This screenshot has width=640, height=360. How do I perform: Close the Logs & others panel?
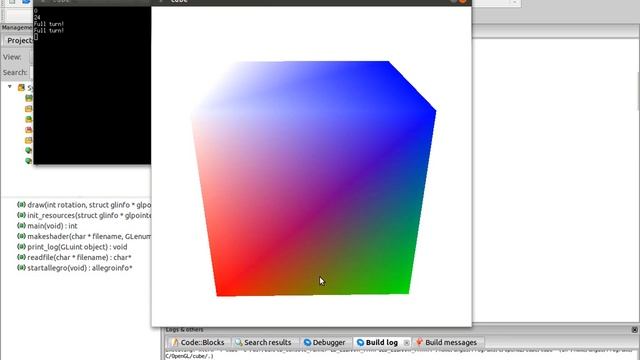pos(634,330)
